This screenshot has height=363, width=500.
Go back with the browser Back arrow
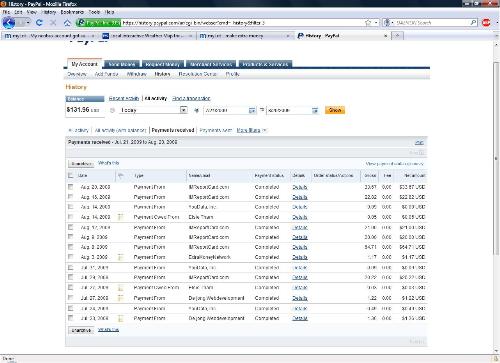(x=8, y=23)
